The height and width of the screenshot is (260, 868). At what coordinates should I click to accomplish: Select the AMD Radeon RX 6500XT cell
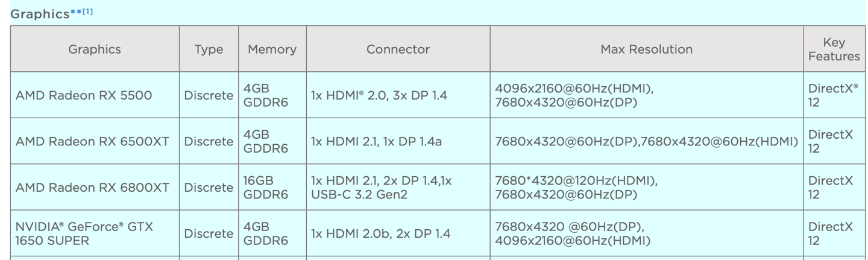click(92, 142)
